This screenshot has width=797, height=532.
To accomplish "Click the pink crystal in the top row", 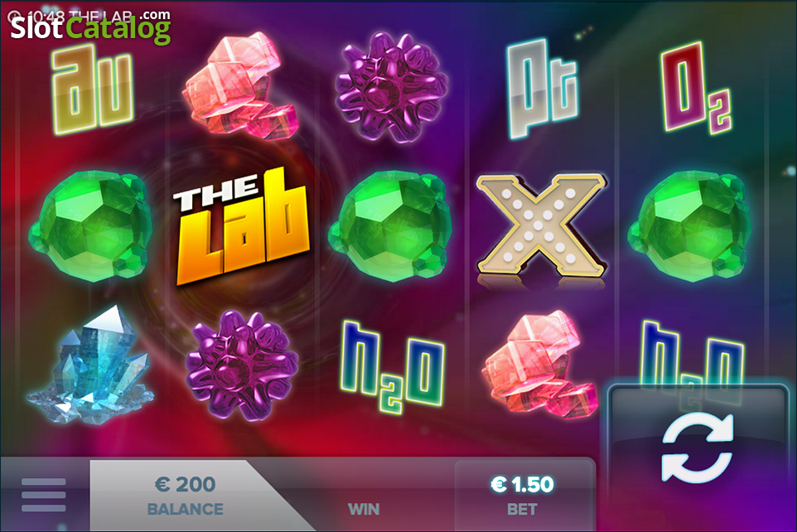I will [x=240, y=85].
